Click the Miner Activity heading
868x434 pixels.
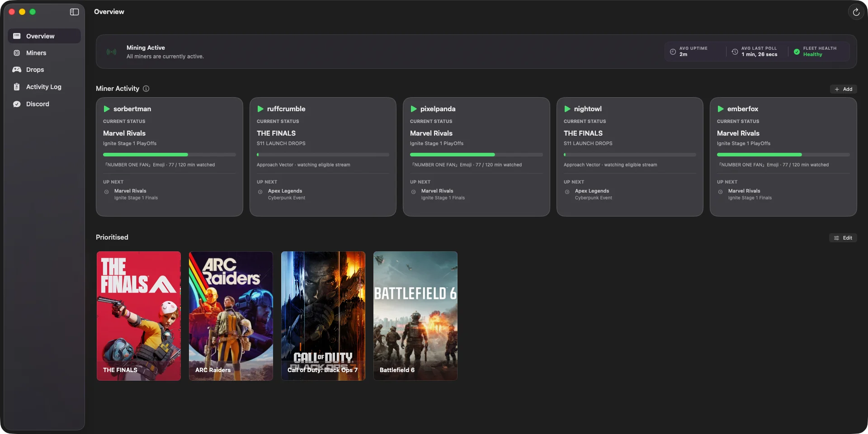click(118, 89)
